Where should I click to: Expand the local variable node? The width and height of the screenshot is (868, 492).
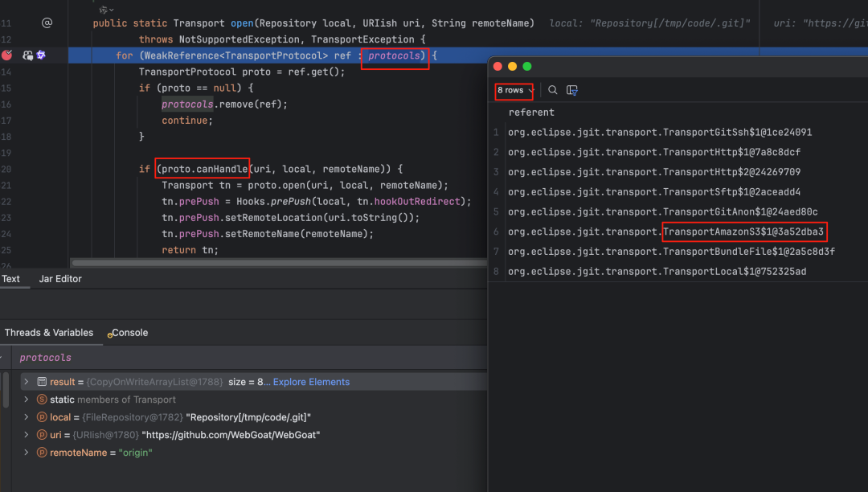click(26, 416)
